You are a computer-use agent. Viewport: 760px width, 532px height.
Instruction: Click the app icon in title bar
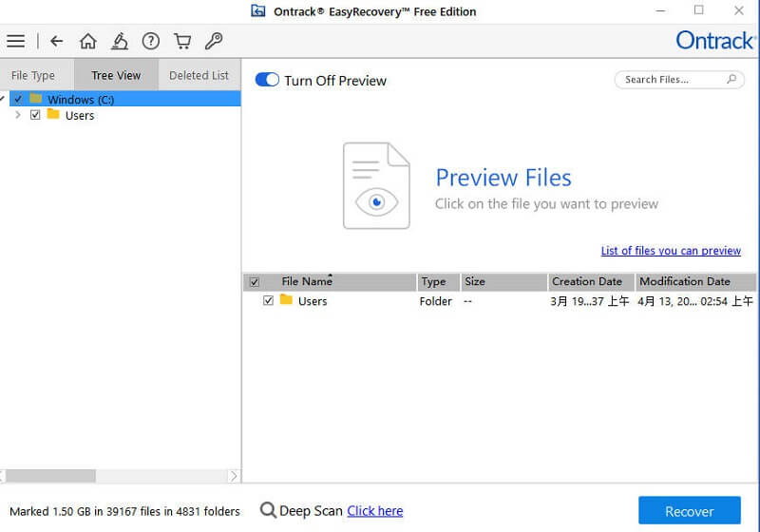(257, 10)
